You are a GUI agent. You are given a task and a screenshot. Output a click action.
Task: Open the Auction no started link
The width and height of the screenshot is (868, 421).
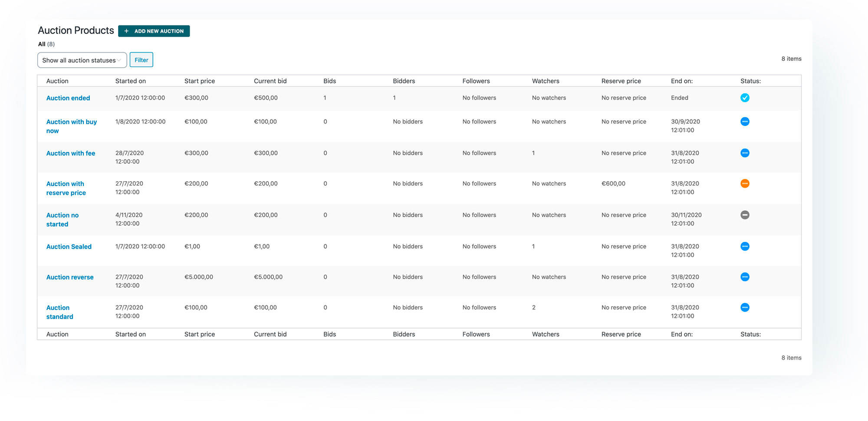click(62, 219)
